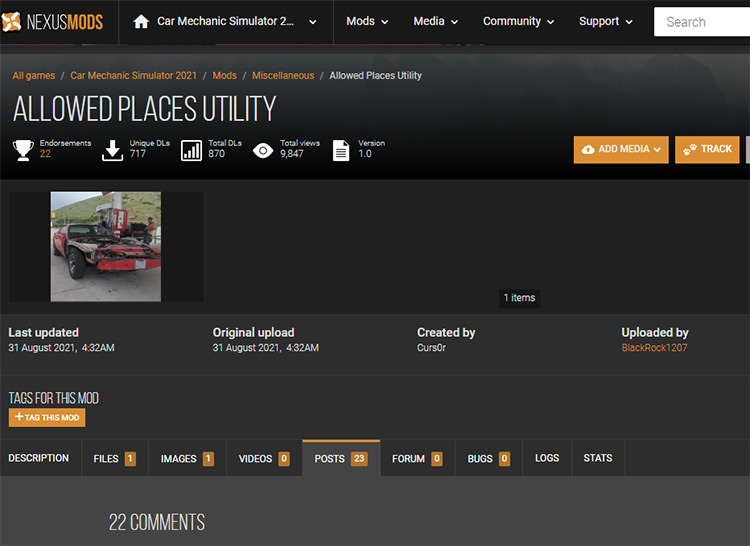Switch to the Description tab
Viewport: 750px width, 546px height.
point(38,458)
